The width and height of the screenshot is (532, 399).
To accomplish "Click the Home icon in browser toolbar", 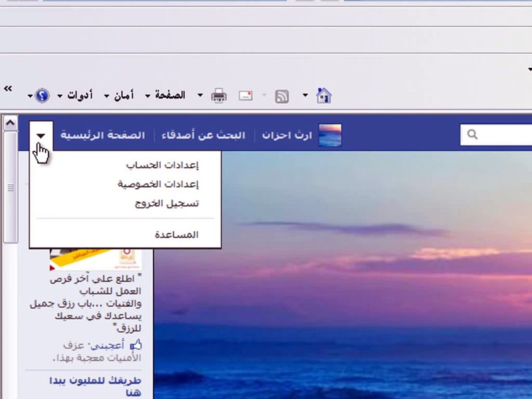I will [x=324, y=96].
